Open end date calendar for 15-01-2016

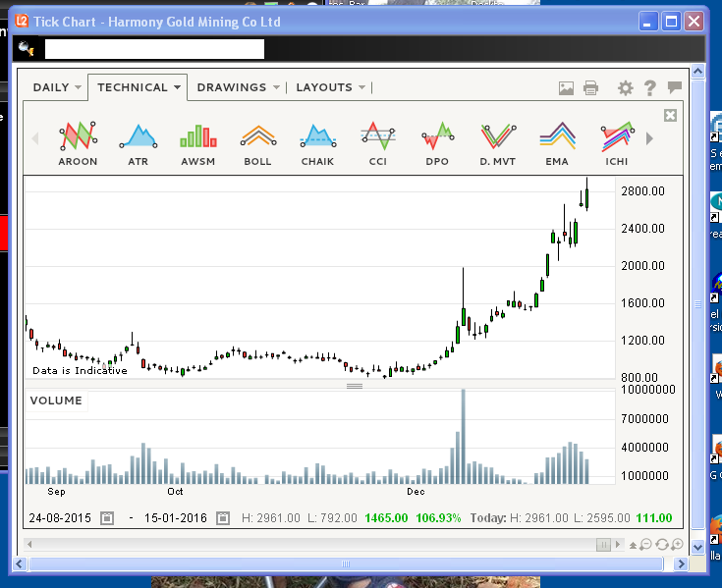(x=223, y=518)
